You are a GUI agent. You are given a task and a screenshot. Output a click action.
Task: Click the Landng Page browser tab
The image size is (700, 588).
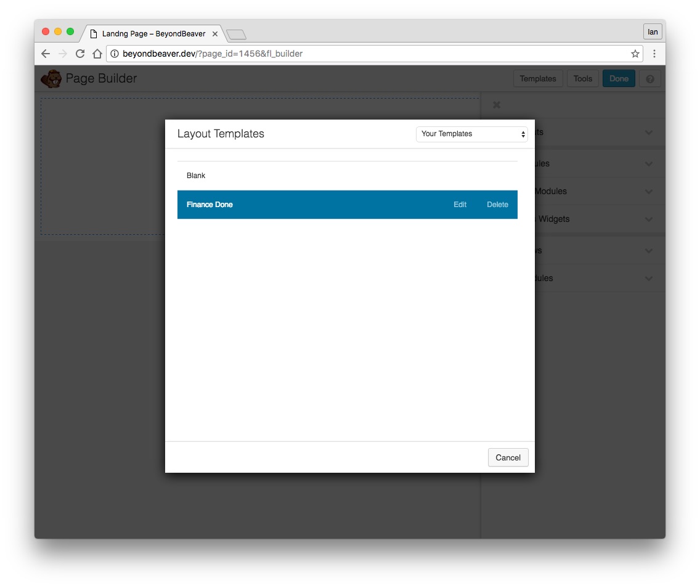153,34
